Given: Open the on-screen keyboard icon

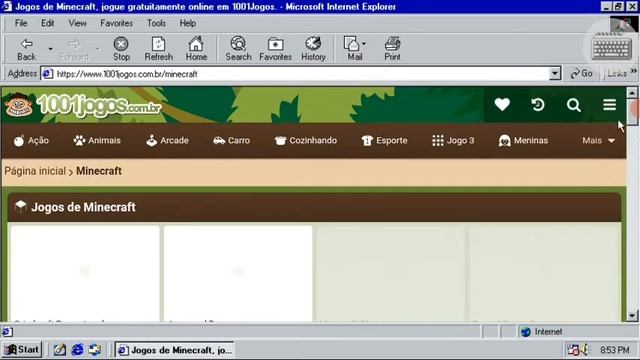Looking at the screenshot, I should click(612, 49).
